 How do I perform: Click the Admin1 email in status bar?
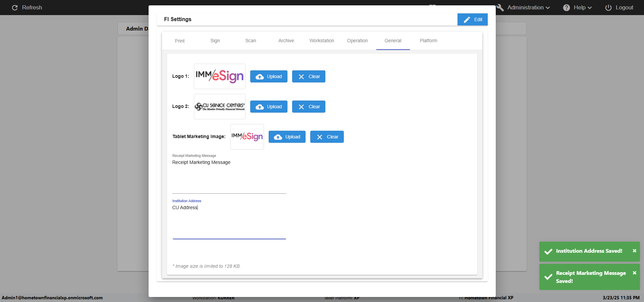pyautogui.click(x=52, y=298)
